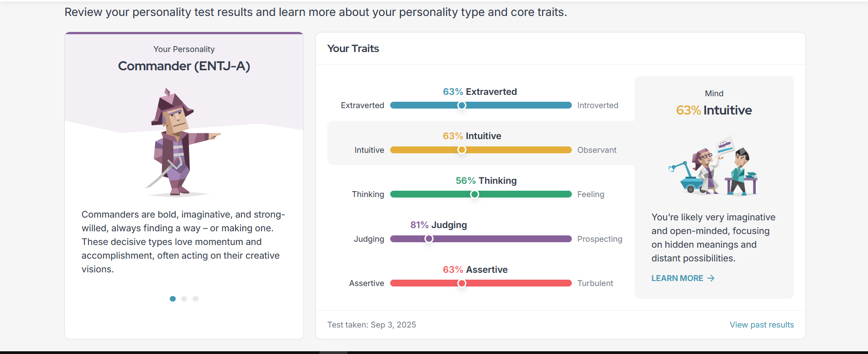Viewport: 868px width, 354px height.
Task: Click the Commander (ENTJ-A) heading
Action: pos(184,66)
